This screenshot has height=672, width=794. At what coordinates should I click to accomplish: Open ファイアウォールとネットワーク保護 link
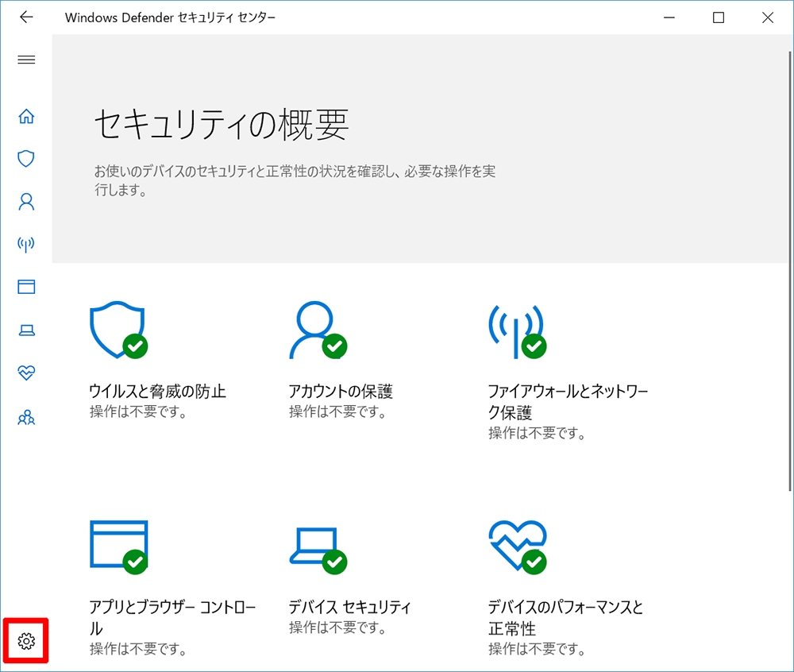pos(569,402)
